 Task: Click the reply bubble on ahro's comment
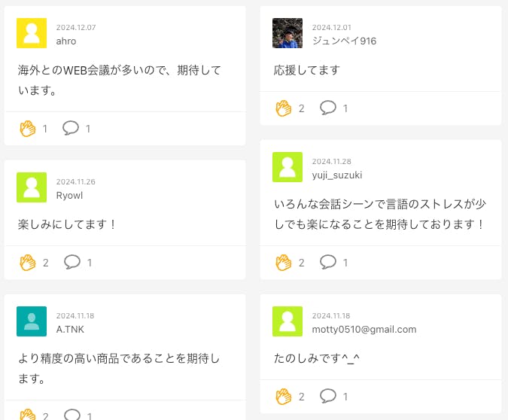tap(71, 129)
